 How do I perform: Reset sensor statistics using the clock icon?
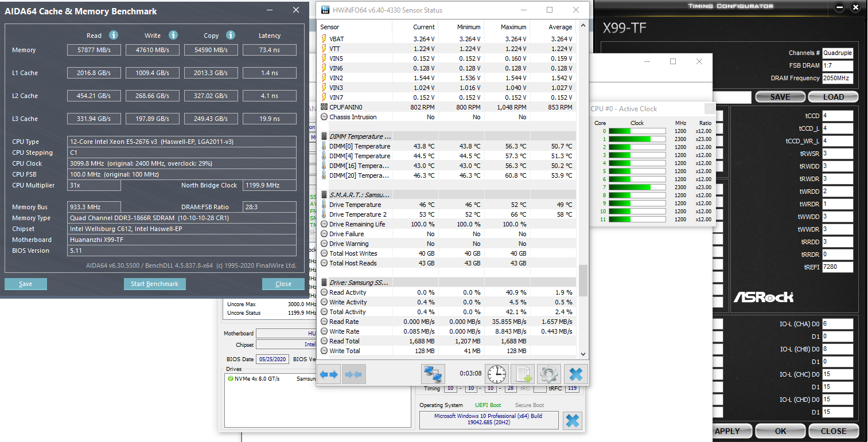tap(497, 374)
